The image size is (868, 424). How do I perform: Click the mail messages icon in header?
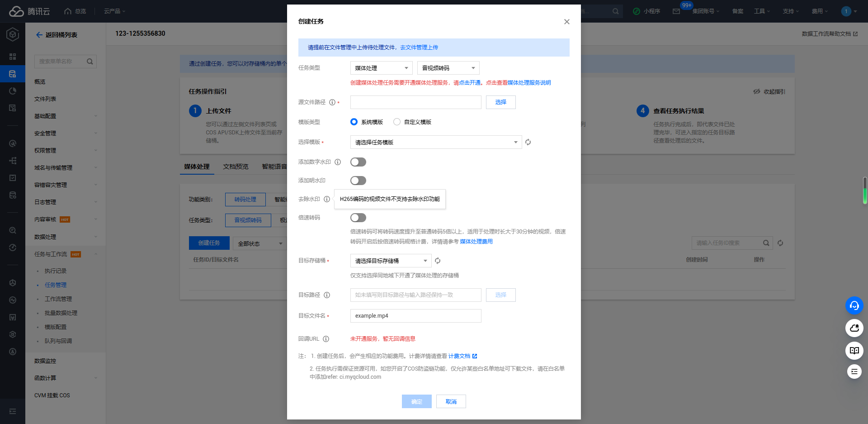click(x=676, y=11)
